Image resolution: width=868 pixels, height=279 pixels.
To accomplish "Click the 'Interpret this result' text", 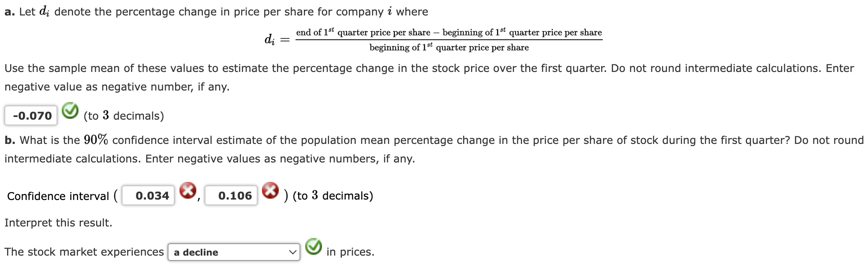I will 59,222.
